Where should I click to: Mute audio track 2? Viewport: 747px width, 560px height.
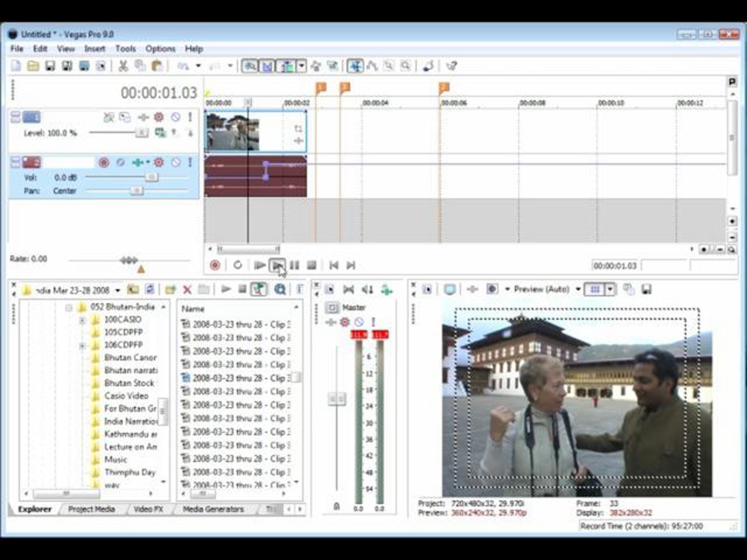[175, 162]
